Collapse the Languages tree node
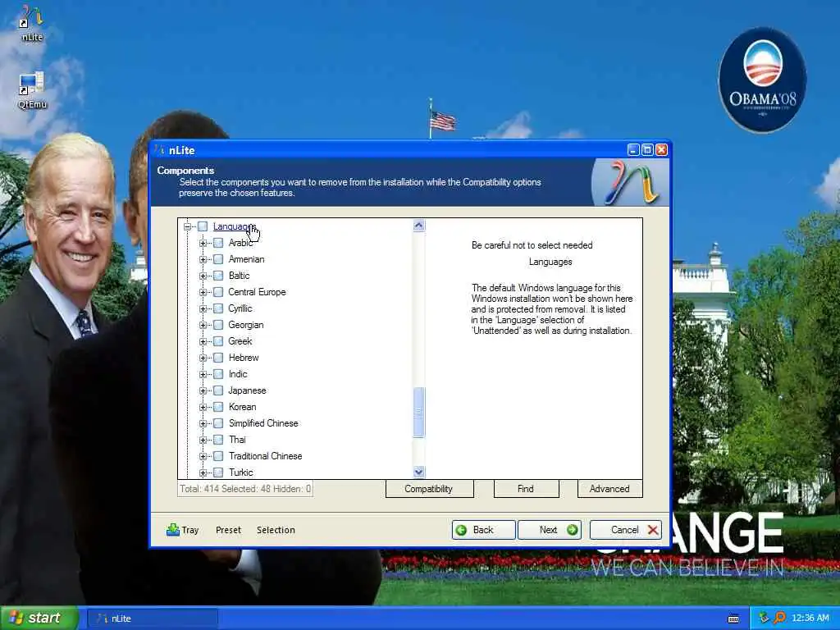 [188, 226]
